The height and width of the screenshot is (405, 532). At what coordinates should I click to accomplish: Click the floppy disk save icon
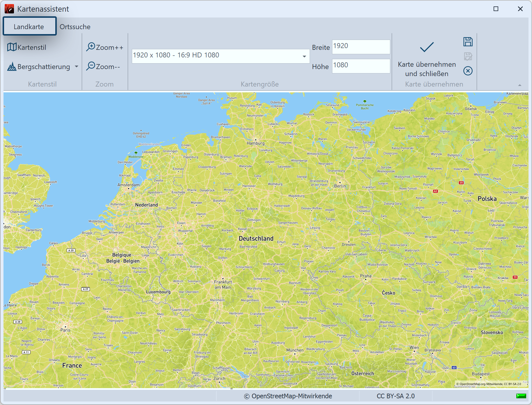[x=468, y=42]
